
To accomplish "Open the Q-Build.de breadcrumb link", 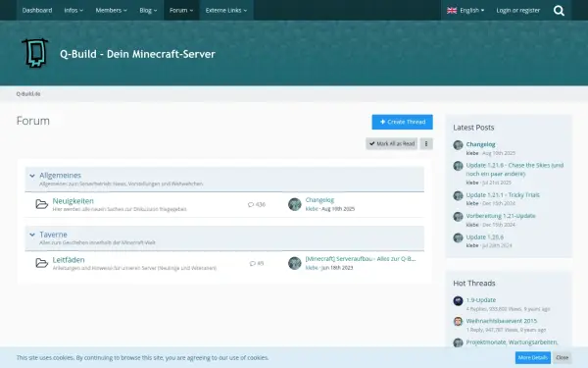I will (x=28, y=94).
